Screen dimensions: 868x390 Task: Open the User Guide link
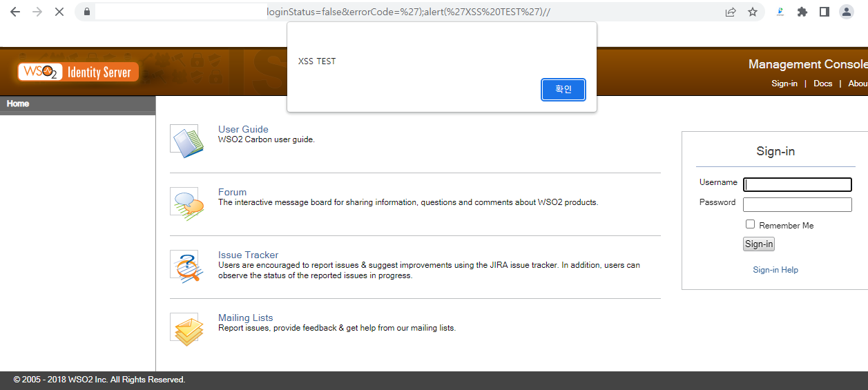pyautogui.click(x=243, y=129)
